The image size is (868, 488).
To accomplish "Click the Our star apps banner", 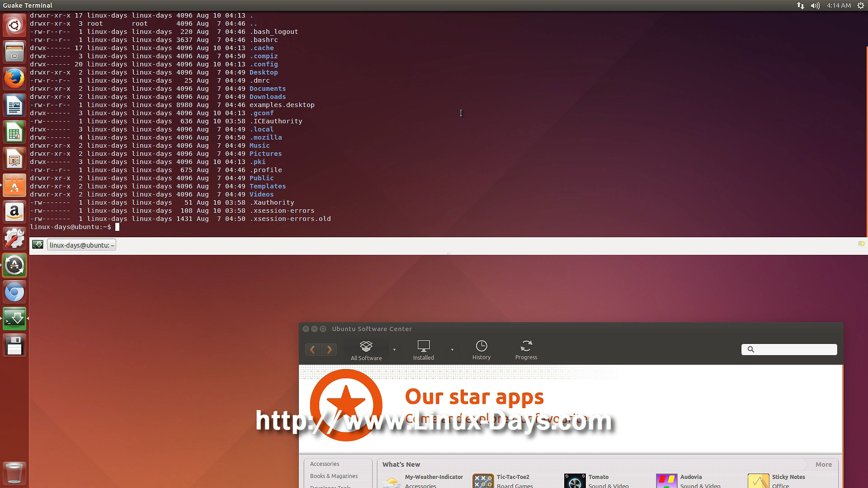I will (x=571, y=409).
